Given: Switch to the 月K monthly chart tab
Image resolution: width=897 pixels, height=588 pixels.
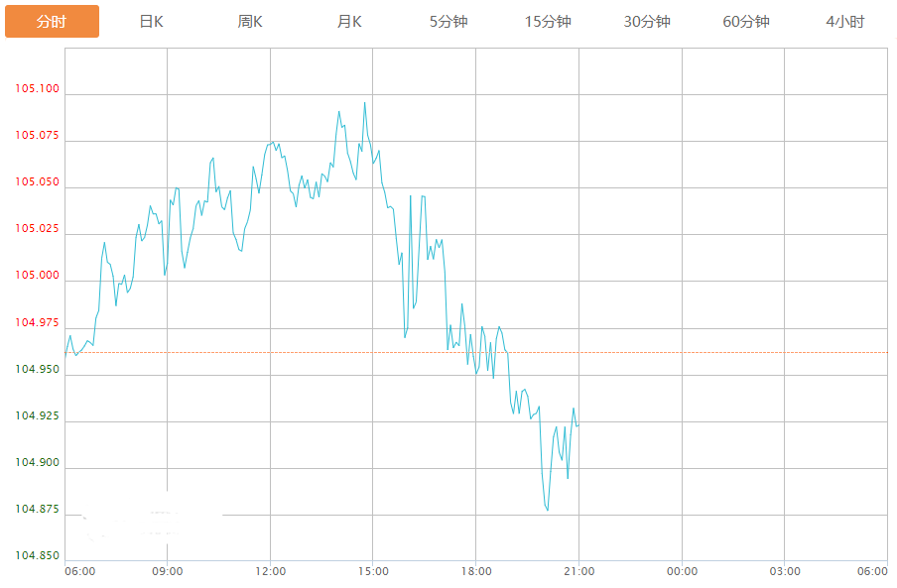Looking at the screenshot, I should pyautogui.click(x=349, y=22).
